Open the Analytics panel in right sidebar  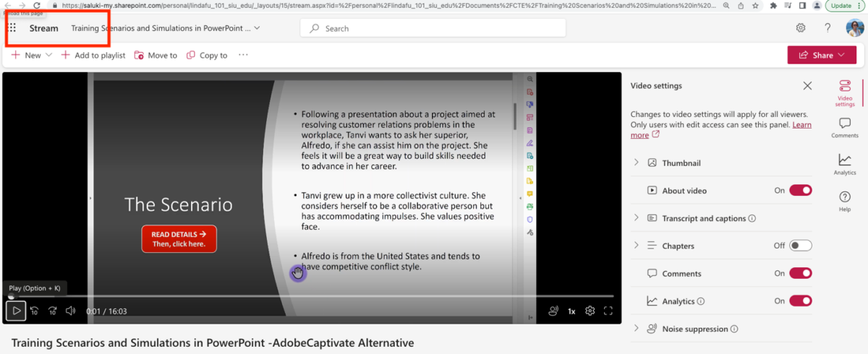(844, 164)
